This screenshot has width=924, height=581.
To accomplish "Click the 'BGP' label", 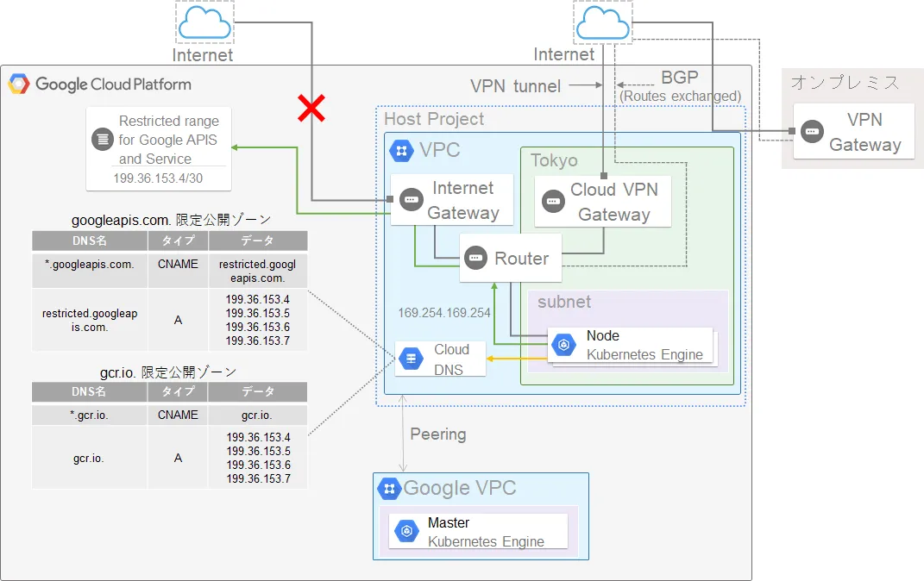I will click(x=680, y=77).
